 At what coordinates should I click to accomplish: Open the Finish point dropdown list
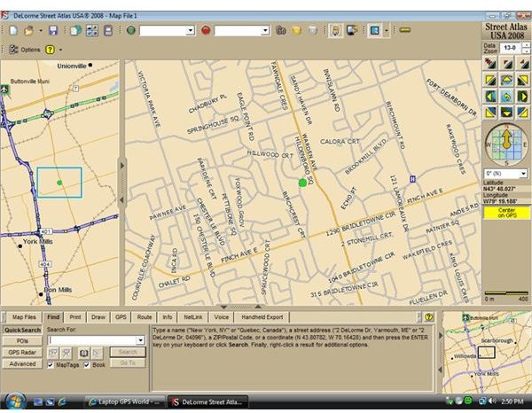(x=265, y=31)
